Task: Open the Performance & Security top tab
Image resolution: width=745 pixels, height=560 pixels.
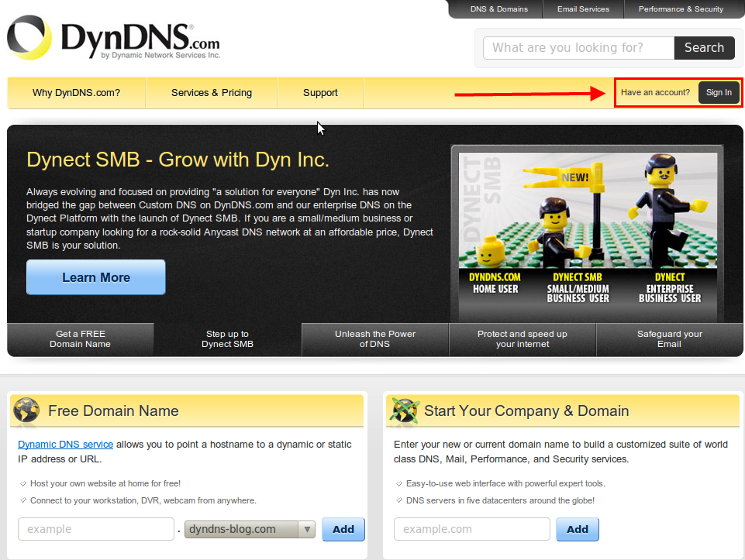Action: 681,9
